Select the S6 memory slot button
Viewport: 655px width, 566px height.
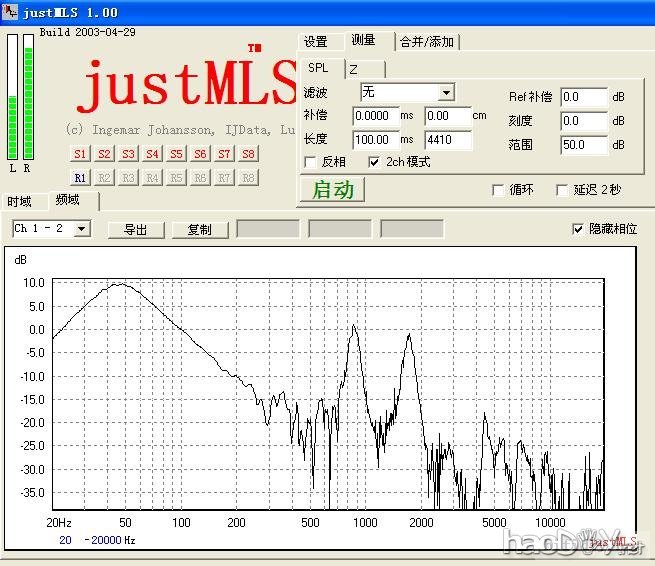200,154
